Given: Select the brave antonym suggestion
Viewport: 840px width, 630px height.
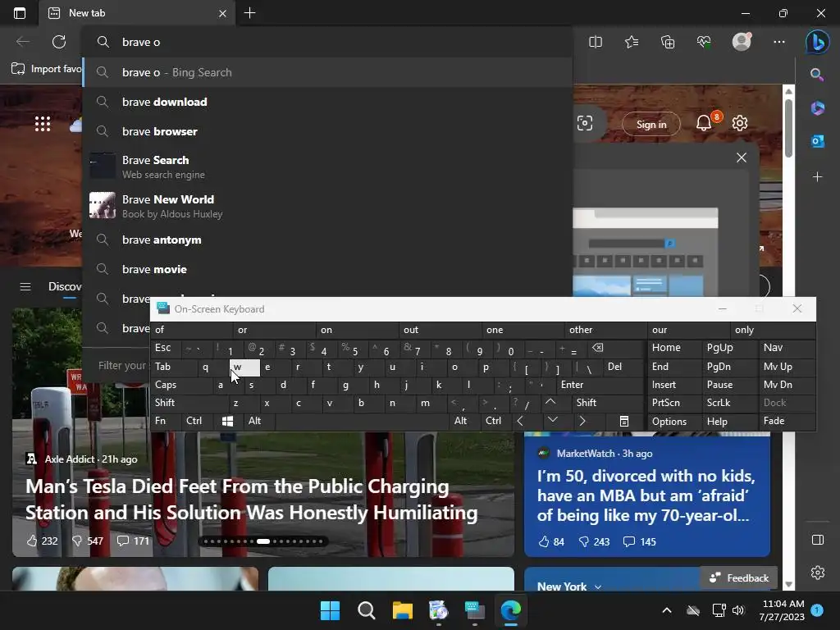Looking at the screenshot, I should (328, 240).
